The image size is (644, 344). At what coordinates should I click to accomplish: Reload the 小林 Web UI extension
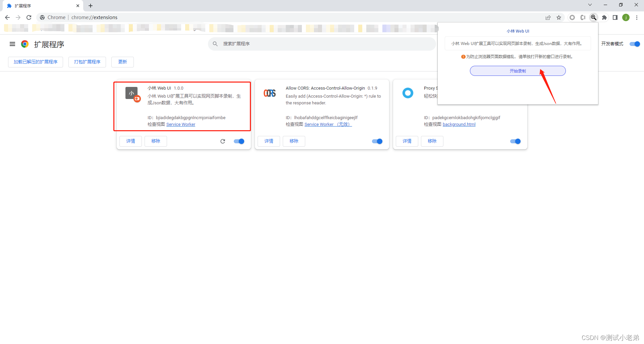pos(223,141)
